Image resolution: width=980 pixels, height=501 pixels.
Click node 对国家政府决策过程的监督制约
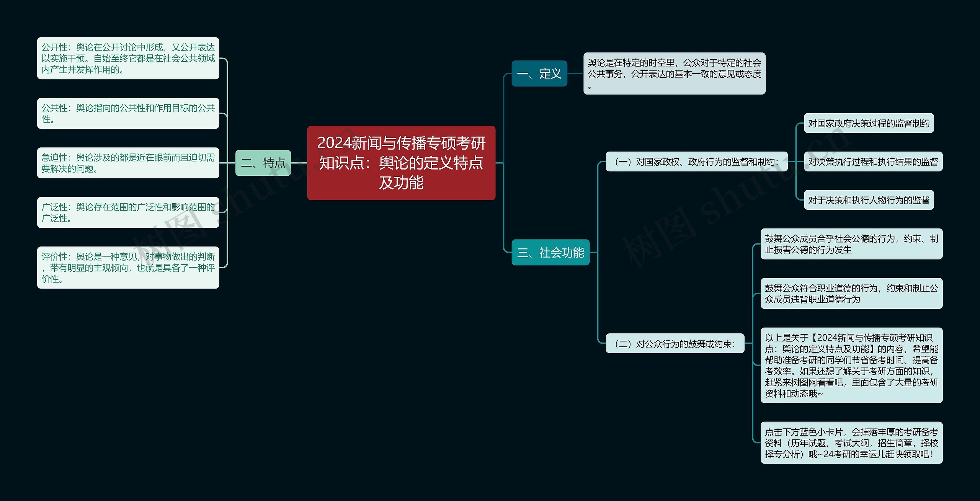pos(869,124)
